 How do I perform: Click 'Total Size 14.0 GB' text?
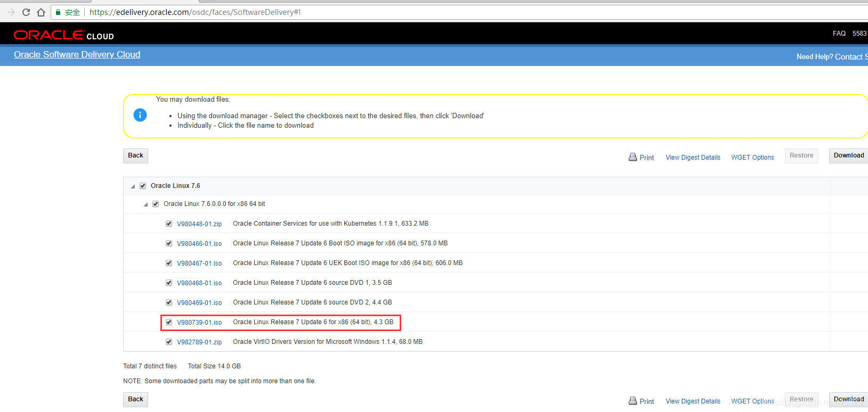[x=214, y=366]
